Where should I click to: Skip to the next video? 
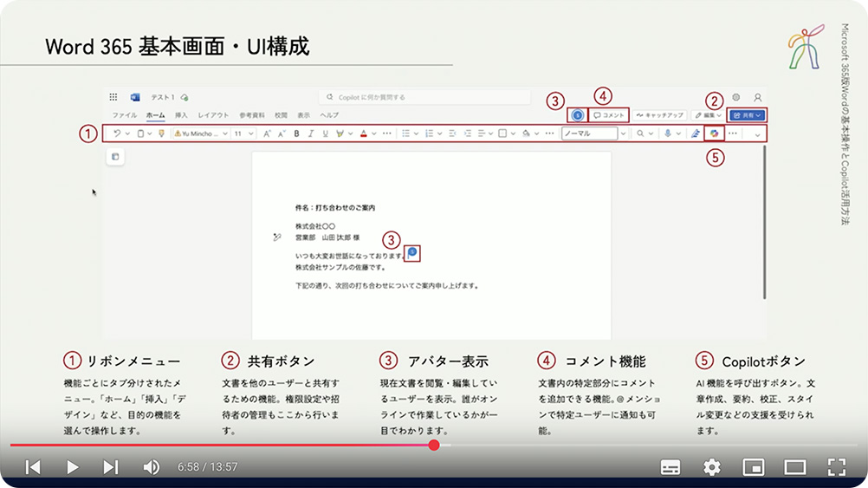pyautogui.click(x=111, y=467)
